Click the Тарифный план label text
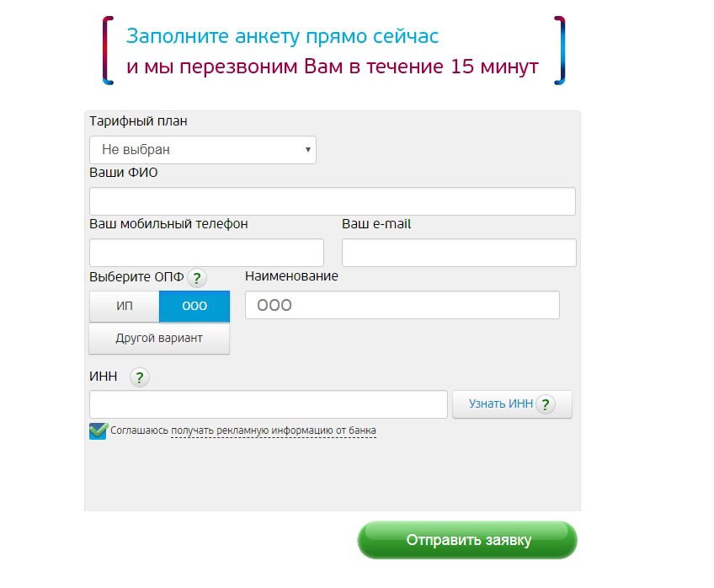Viewport: 714px width, 588px height. (138, 121)
